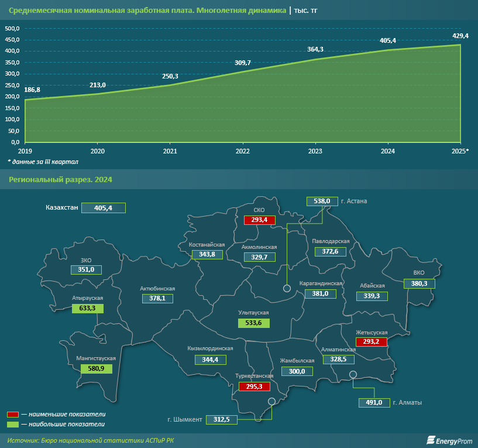Screen dimensions: 478x448
Task: Select the red lowest-values legend swatch
Action: click(x=13, y=414)
